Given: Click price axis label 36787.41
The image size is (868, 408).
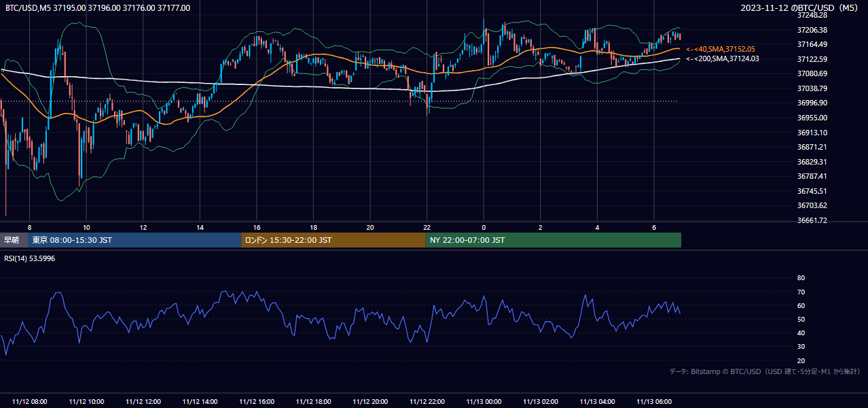Looking at the screenshot, I should tap(812, 176).
